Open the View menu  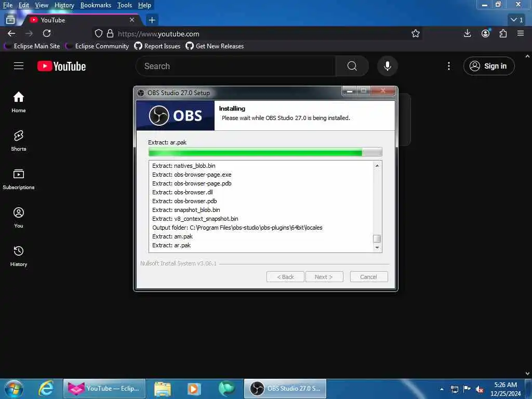[x=42, y=5]
